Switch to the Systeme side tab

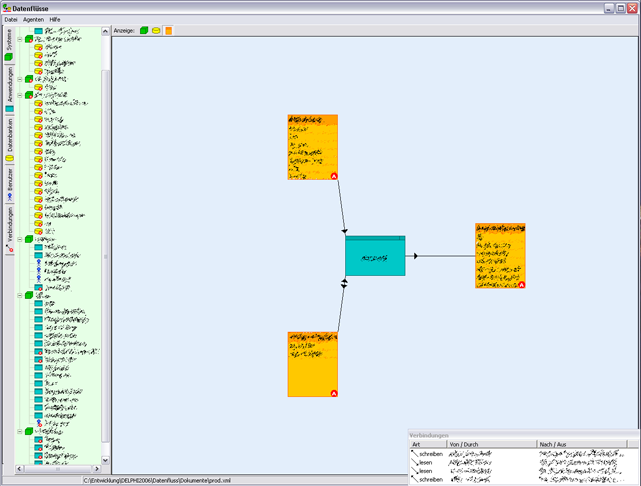(9, 45)
